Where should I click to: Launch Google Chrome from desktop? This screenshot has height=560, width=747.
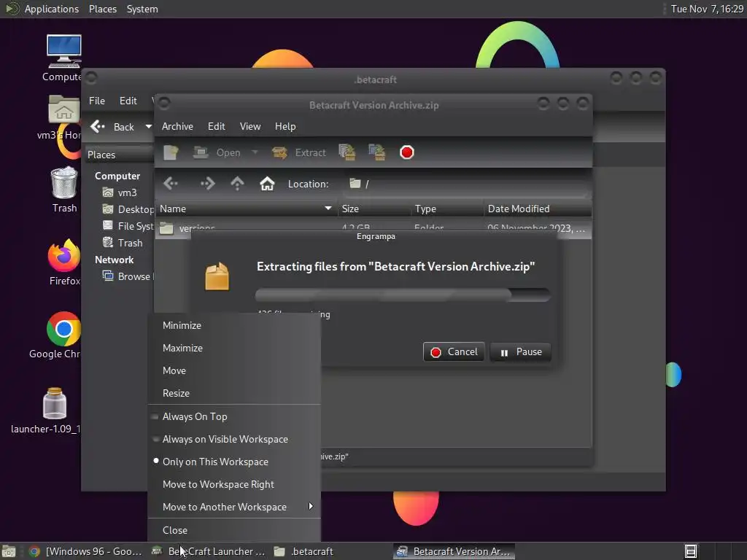tap(56, 335)
